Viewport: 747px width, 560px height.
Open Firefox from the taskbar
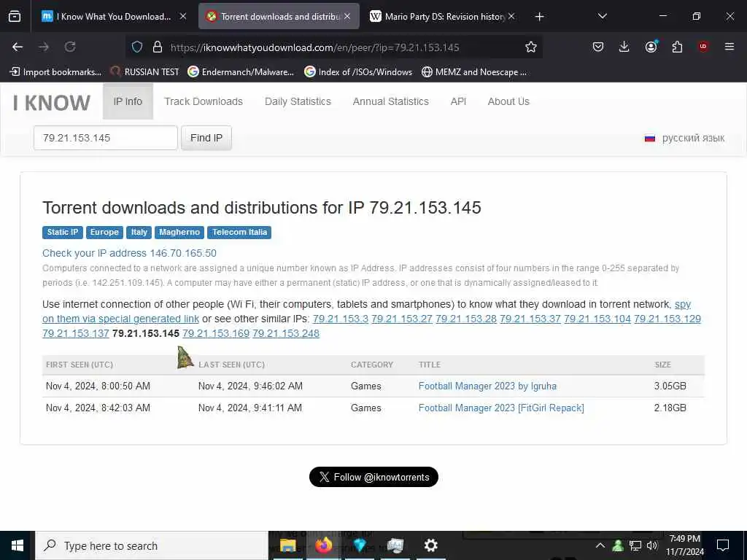point(323,545)
